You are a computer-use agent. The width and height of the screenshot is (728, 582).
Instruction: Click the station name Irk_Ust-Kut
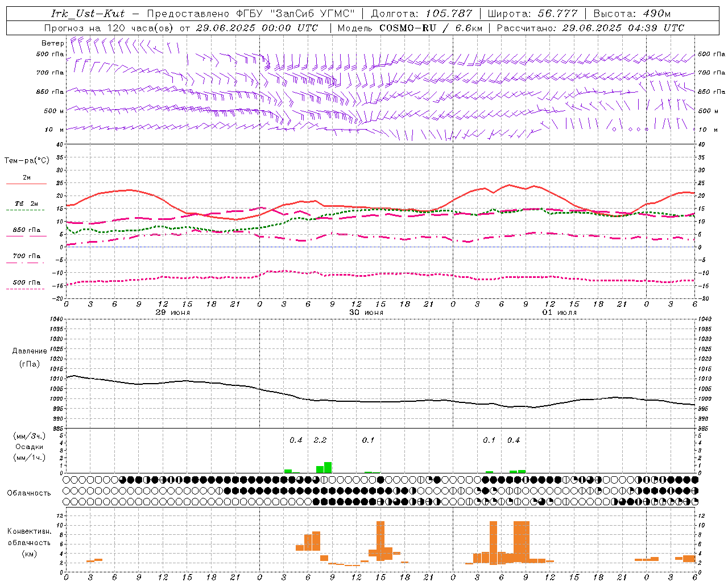tap(88, 14)
